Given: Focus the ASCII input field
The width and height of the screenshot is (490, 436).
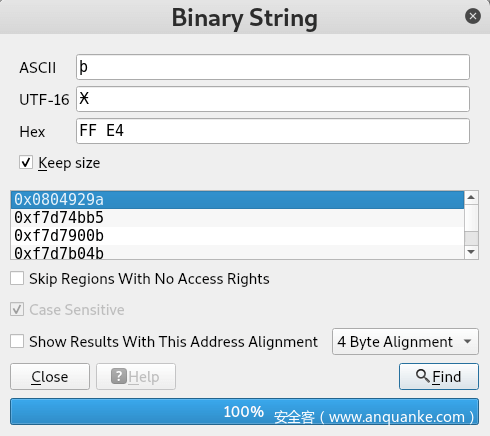Looking at the screenshot, I should [x=273, y=67].
